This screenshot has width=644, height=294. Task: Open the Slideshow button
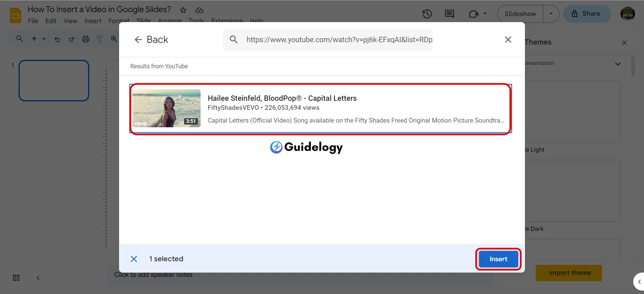[x=520, y=14]
